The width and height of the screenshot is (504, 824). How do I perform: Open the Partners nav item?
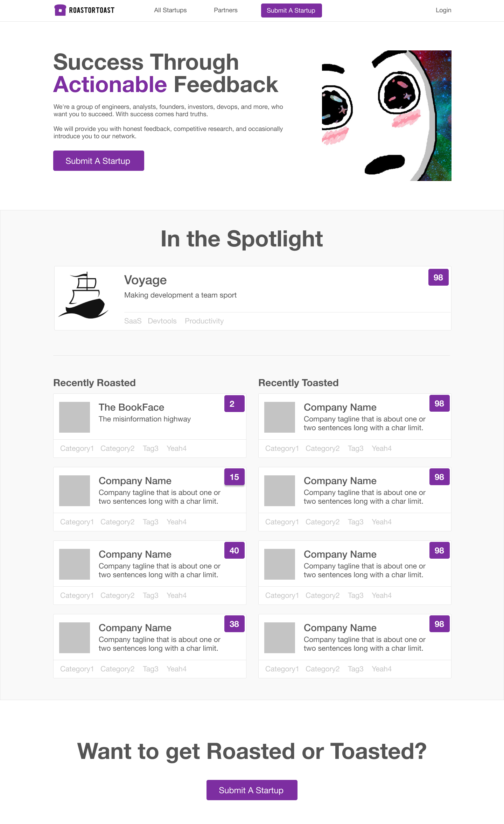(226, 10)
